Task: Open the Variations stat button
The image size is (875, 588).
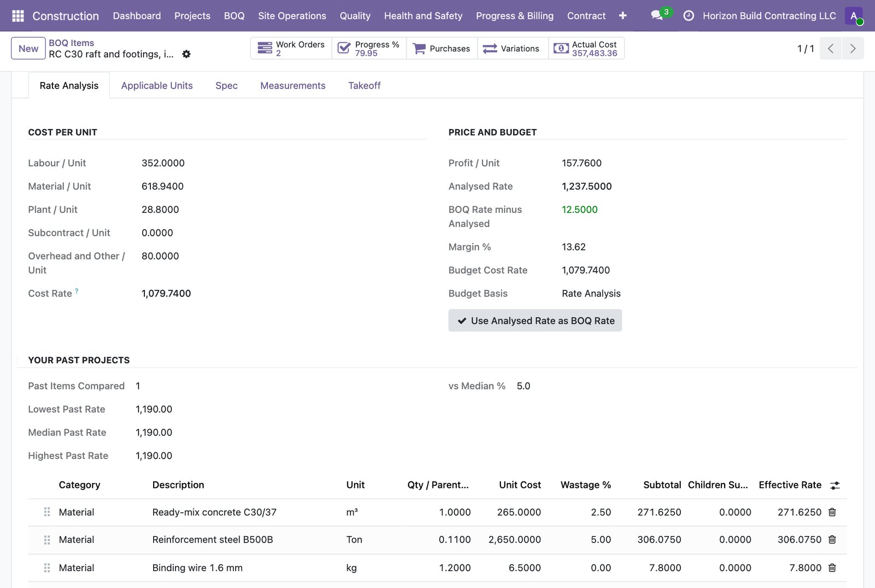Action: tap(513, 48)
